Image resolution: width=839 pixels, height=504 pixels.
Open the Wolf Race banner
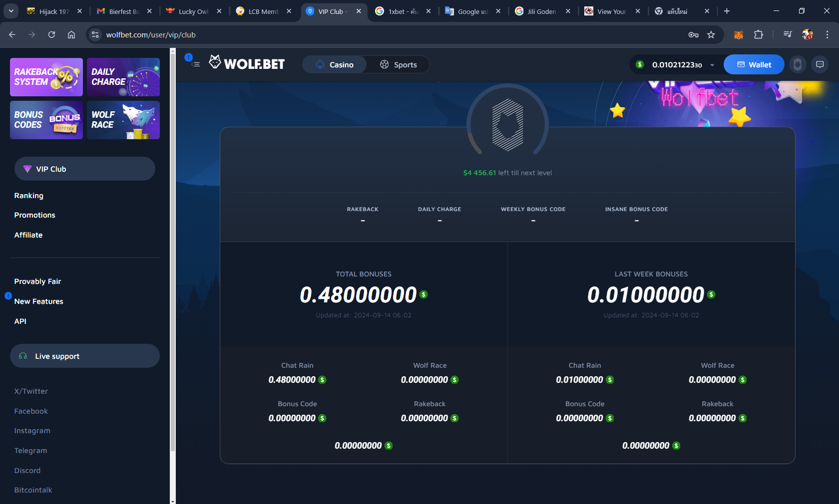[x=123, y=120]
